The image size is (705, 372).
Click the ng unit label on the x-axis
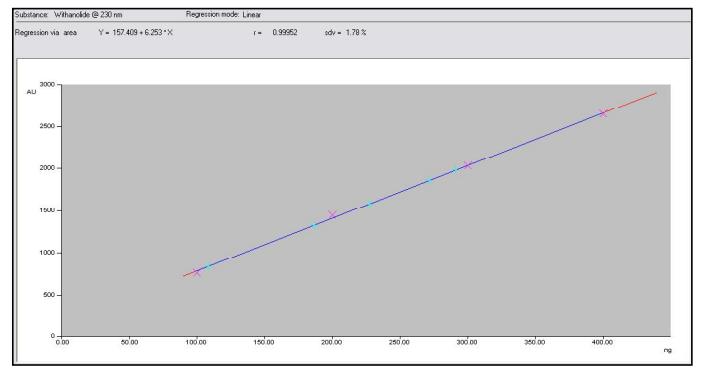[668, 350]
